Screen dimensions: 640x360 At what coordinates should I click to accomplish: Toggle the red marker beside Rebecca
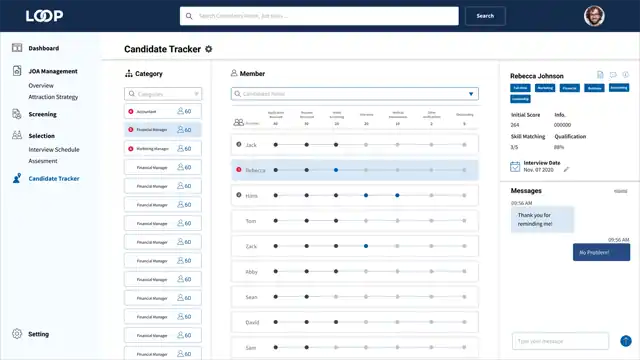point(239,169)
